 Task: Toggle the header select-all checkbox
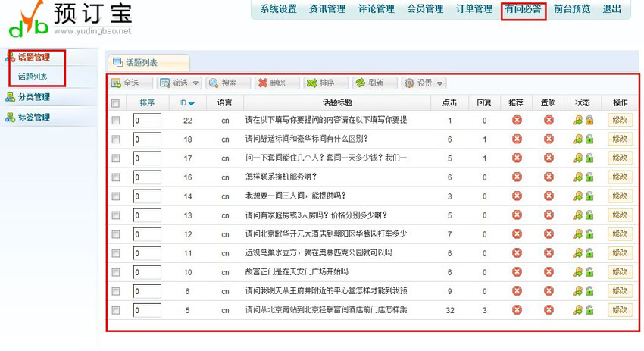tap(116, 103)
